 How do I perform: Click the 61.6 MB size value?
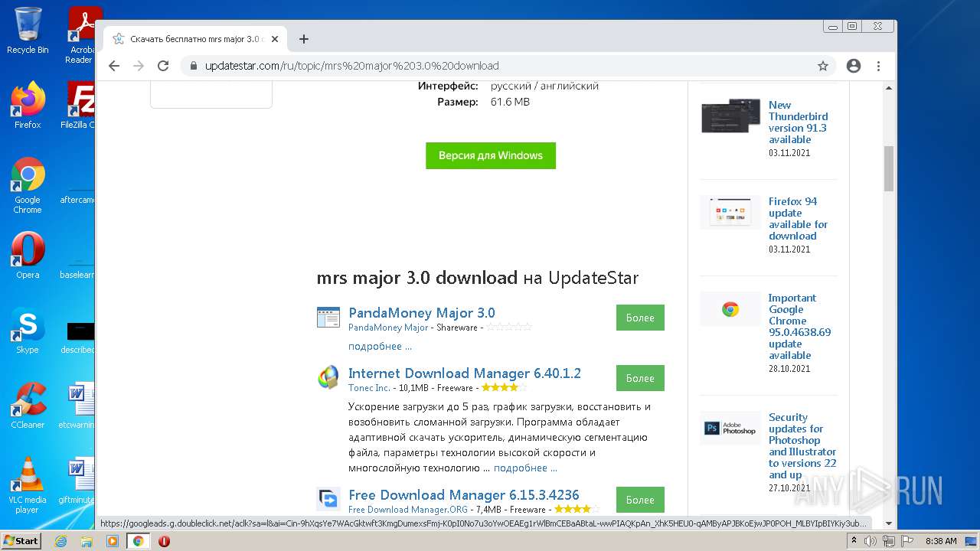point(510,102)
